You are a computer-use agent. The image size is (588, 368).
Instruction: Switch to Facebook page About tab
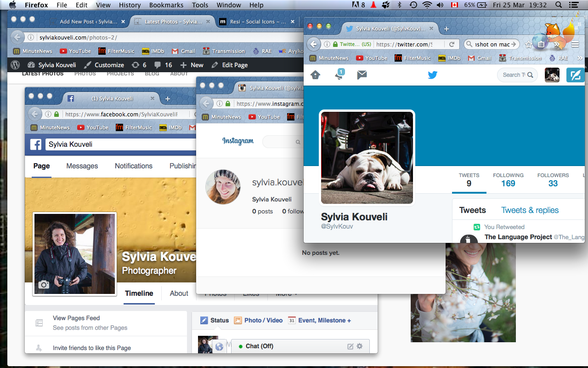click(179, 293)
